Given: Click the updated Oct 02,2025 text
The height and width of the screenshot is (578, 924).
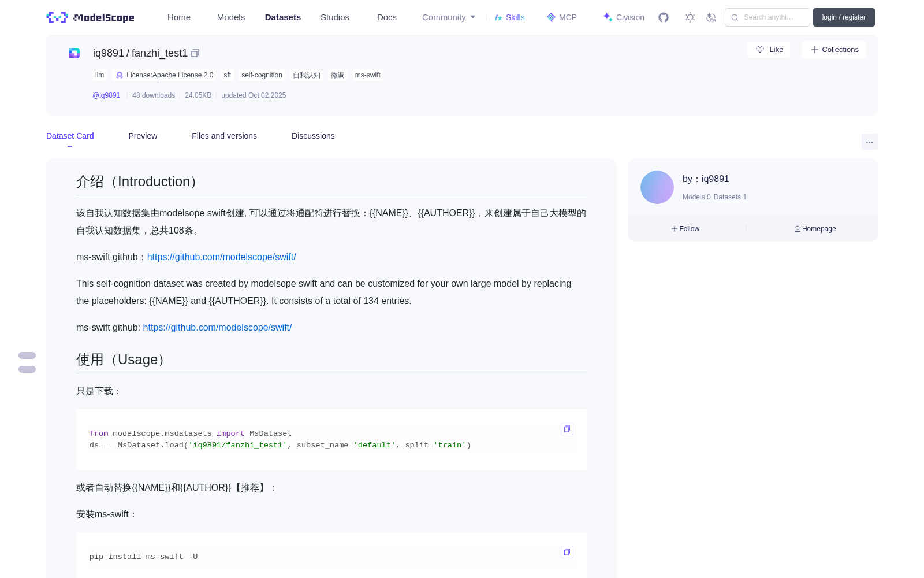Looking at the screenshot, I should click(254, 95).
